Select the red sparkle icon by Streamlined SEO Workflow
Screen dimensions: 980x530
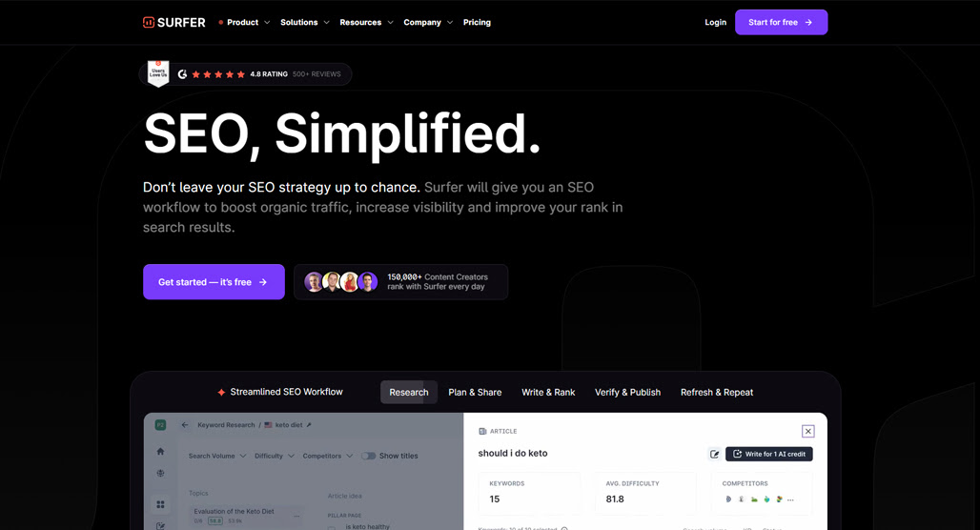[221, 393]
